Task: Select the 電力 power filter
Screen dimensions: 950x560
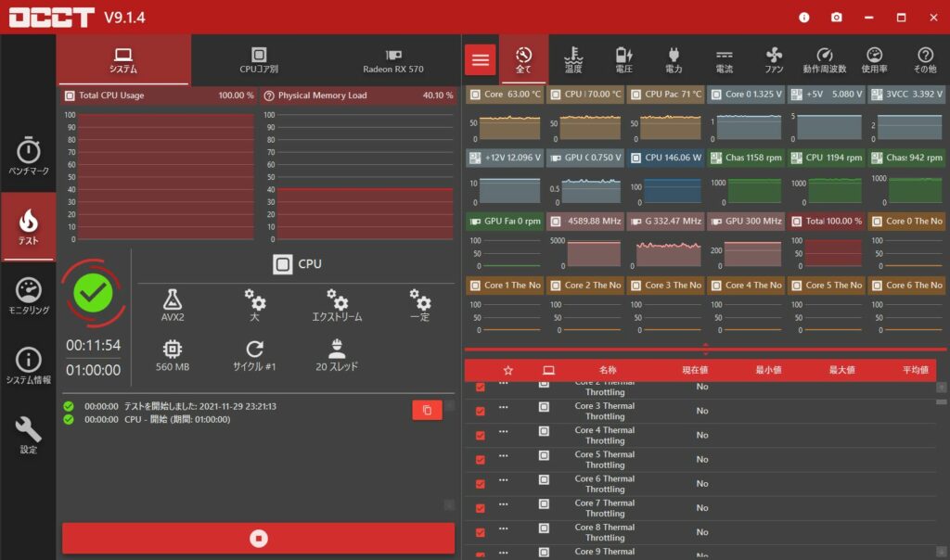Action: tap(674, 59)
